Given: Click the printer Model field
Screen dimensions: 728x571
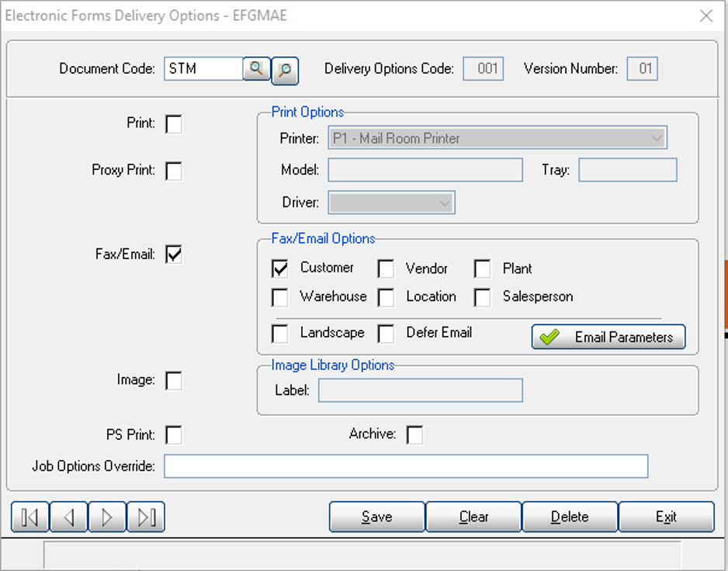Looking at the screenshot, I should tap(425, 171).
